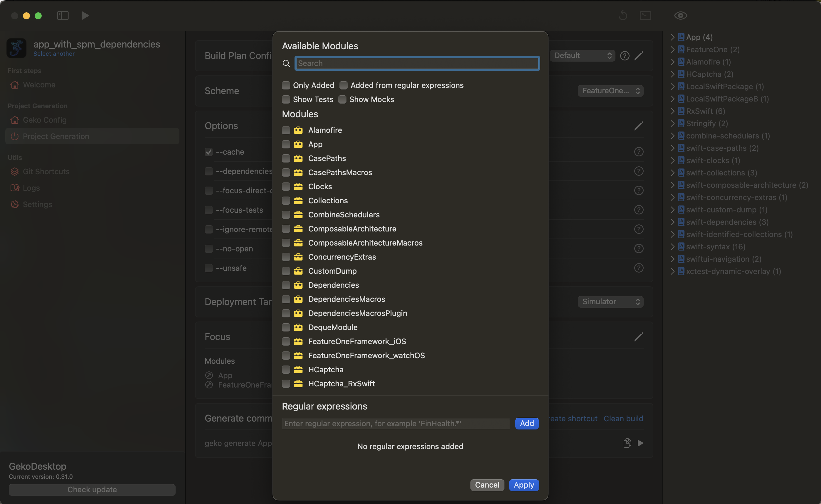Expand the RxSwift tree item

(672, 111)
